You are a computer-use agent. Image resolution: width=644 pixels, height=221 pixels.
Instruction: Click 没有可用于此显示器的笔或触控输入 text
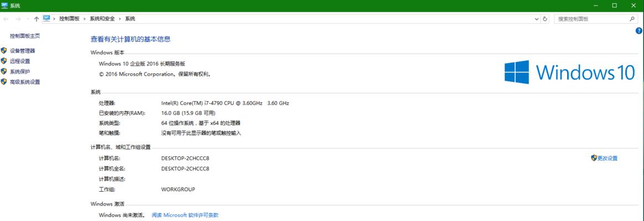[x=201, y=133]
